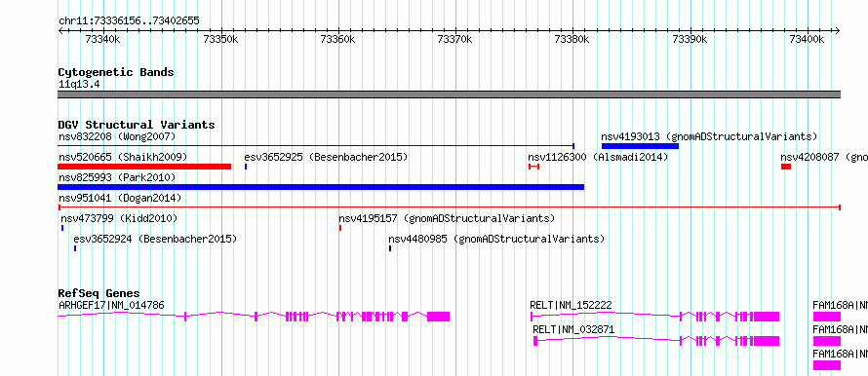Click the 73350k ruler tick label

pyautogui.click(x=220, y=39)
